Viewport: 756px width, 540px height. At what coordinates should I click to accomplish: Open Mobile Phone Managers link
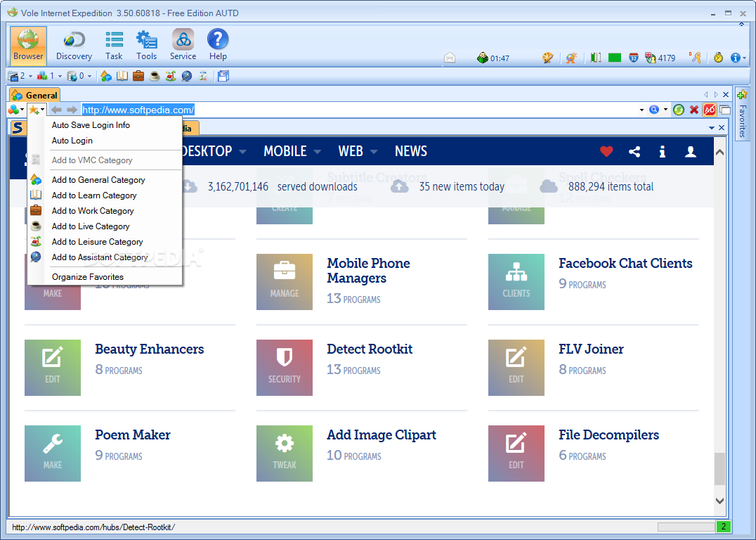point(368,271)
